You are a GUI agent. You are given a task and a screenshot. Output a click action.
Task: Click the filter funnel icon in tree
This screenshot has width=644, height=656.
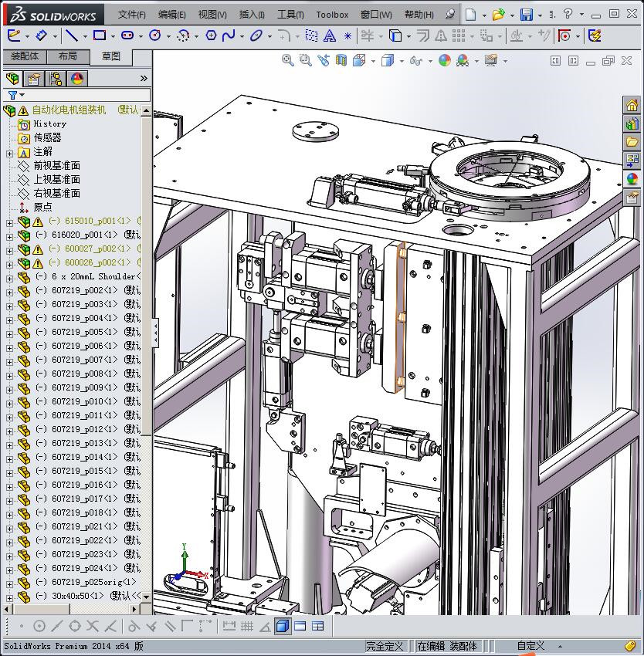point(12,95)
